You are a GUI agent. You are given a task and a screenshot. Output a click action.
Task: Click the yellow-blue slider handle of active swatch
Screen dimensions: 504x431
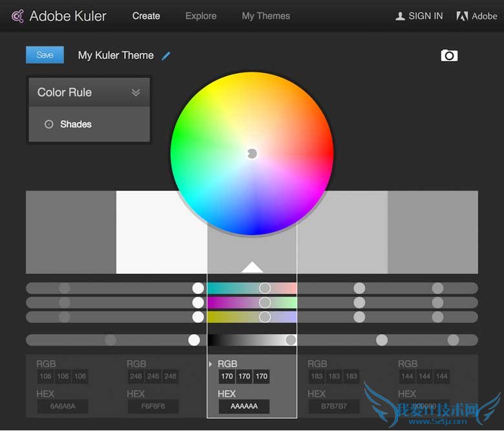(x=265, y=317)
